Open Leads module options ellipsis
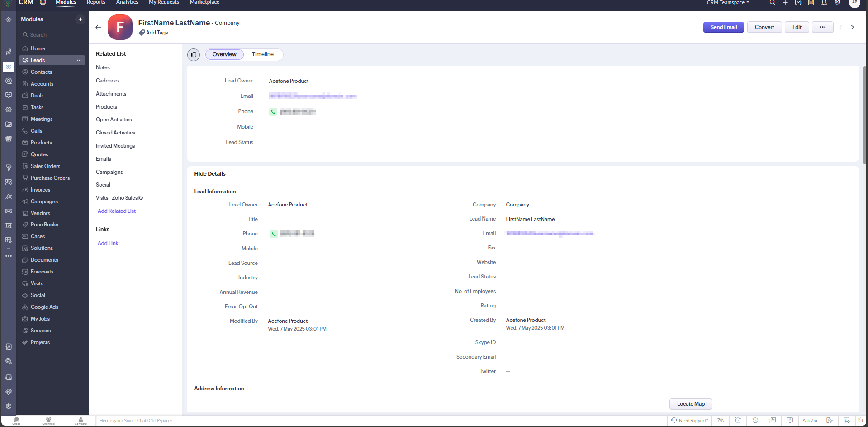Viewport: 868px width, 427px height. (x=79, y=60)
